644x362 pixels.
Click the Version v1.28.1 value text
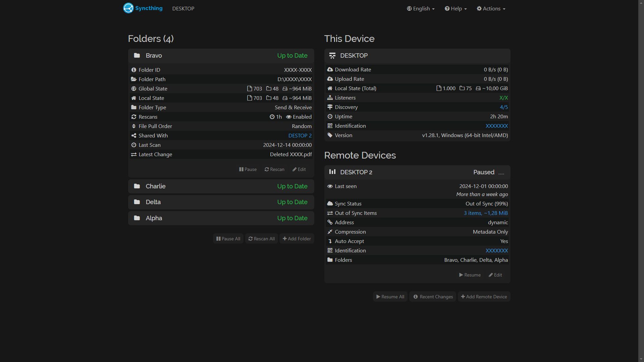coord(465,135)
